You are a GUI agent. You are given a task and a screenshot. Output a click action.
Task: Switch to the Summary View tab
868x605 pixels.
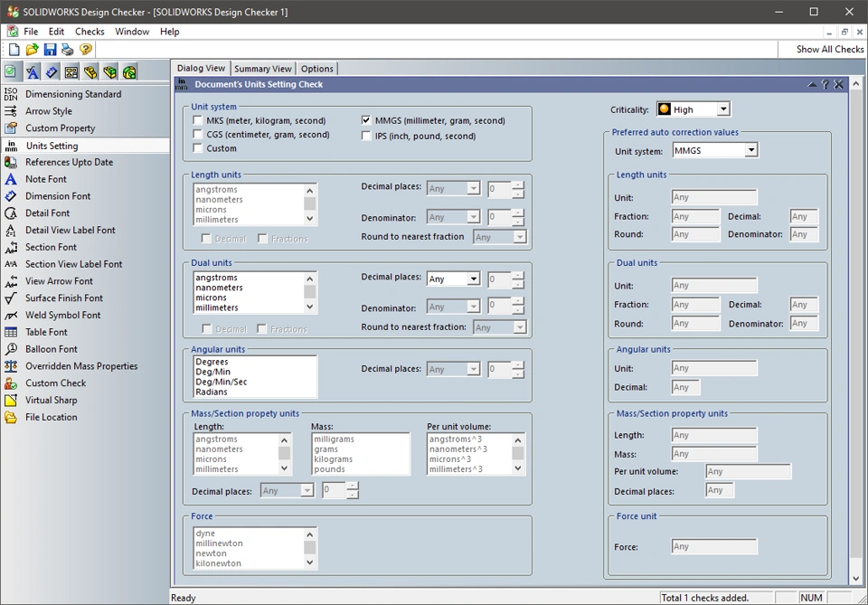263,69
